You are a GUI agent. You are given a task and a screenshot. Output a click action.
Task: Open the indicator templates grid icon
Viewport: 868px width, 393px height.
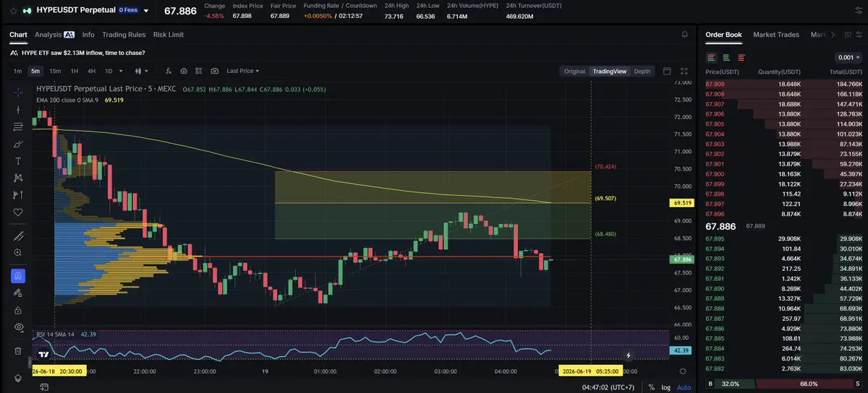[199, 71]
